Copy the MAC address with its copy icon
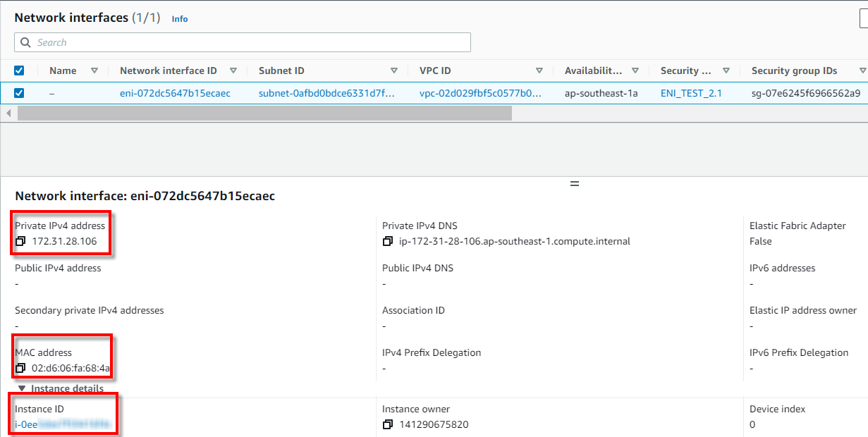Image resolution: width=868 pixels, height=437 pixels. pyautogui.click(x=20, y=368)
